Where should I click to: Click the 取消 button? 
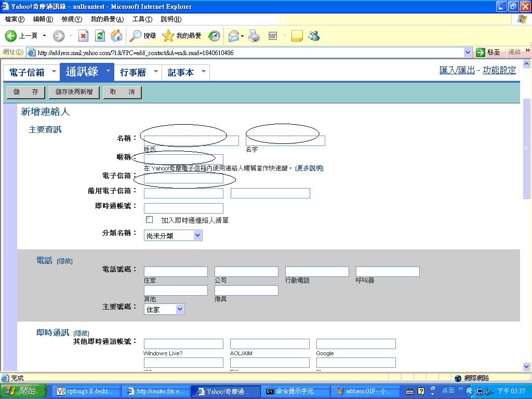(x=122, y=92)
